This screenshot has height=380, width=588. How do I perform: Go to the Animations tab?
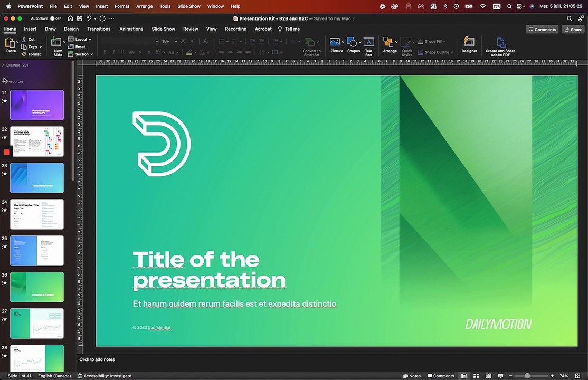tap(131, 29)
